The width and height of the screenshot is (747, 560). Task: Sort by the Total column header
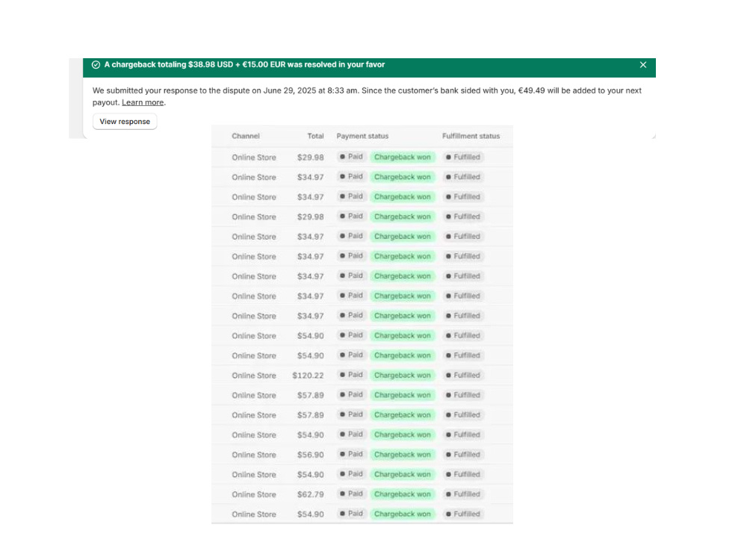point(315,136)
